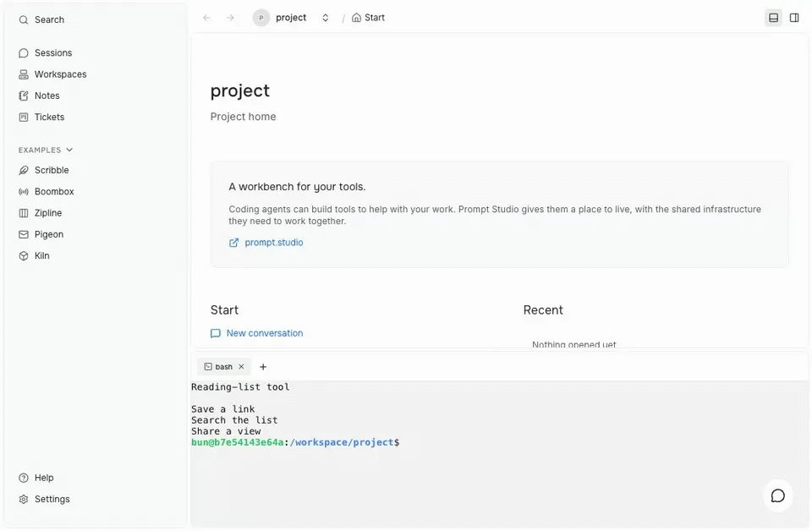The image size is (812, 531).
Task: Close the bash terminal tab
Action: (x=241, y=366)
